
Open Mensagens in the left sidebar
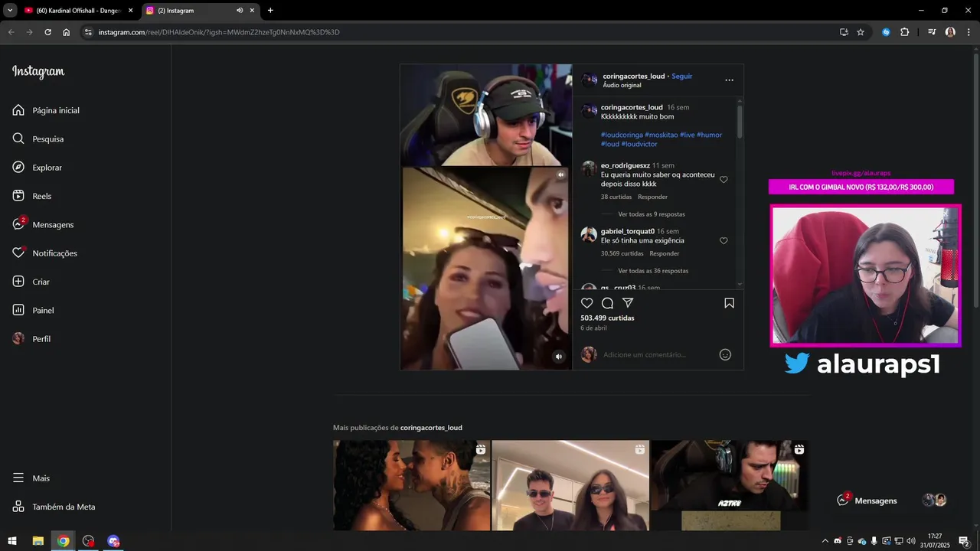[44, 225]
